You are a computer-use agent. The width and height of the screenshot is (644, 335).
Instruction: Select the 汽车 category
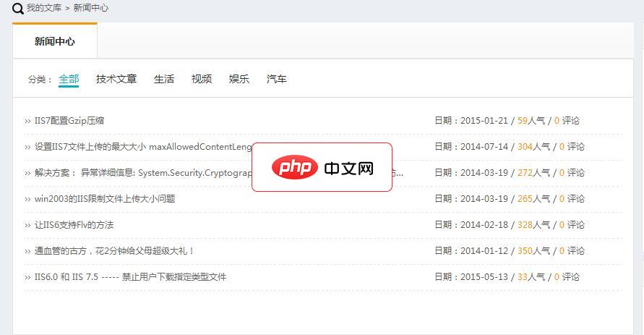coord(277,79)
